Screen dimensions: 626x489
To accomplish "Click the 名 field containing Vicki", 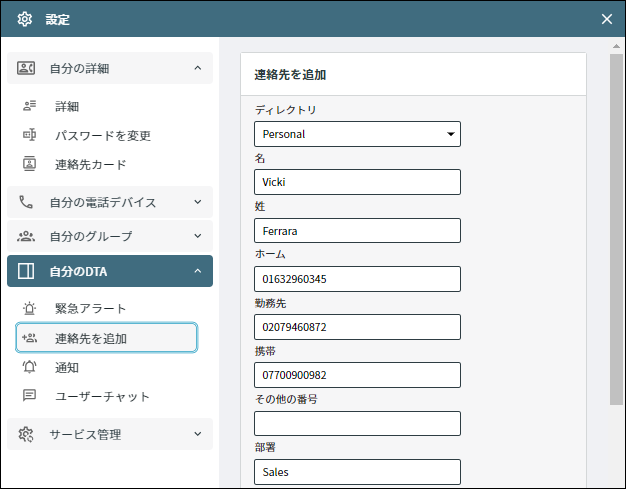I will click(x=357, y=182).
